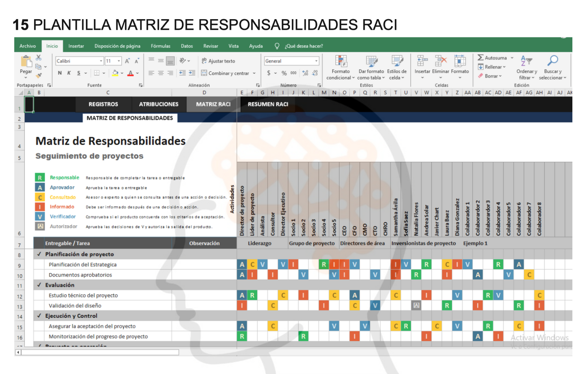Align text right icon
The height and width of the screenshot is (374, 588).
point(170,73)
